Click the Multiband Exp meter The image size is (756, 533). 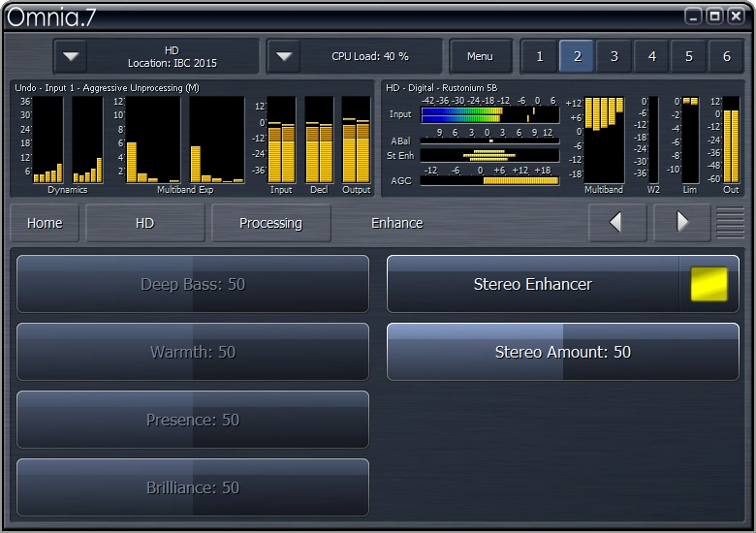click(x=185, y=140)
